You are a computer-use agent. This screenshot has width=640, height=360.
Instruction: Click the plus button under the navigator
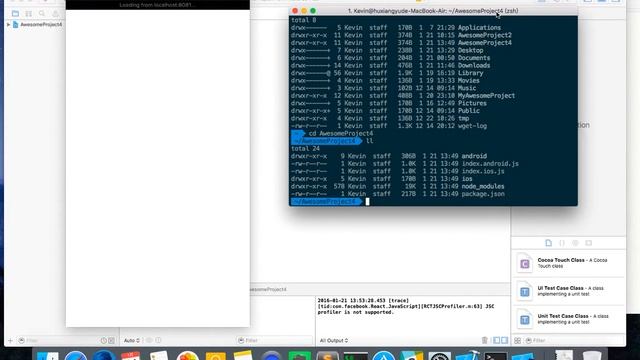click(10, 340)
